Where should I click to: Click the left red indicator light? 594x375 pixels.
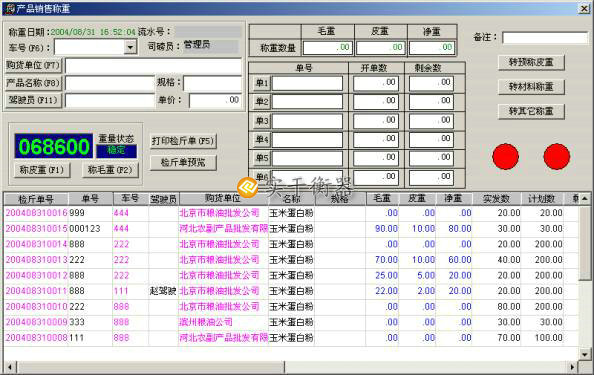[x=505, y=156]
